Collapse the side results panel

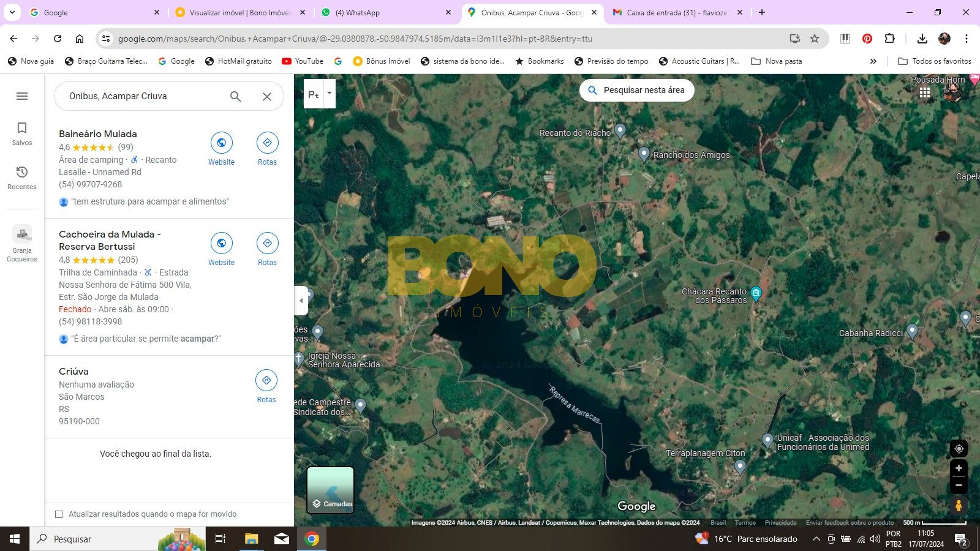tap(301, 301)
